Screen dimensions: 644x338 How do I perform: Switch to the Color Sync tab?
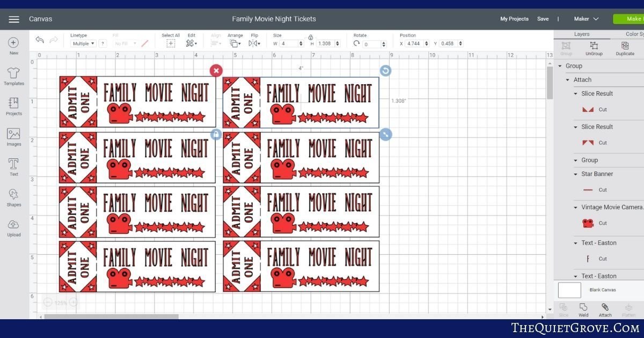[634, 34]
